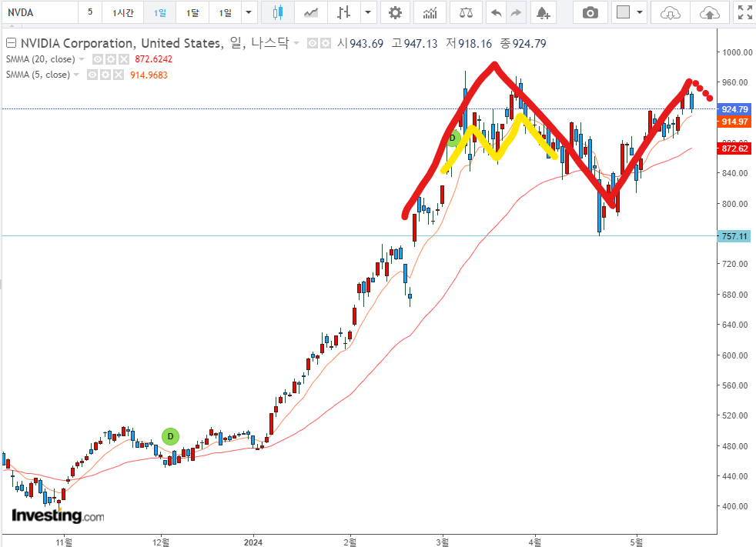Click the SMMA (5, close) label

(x=38, y=75)
